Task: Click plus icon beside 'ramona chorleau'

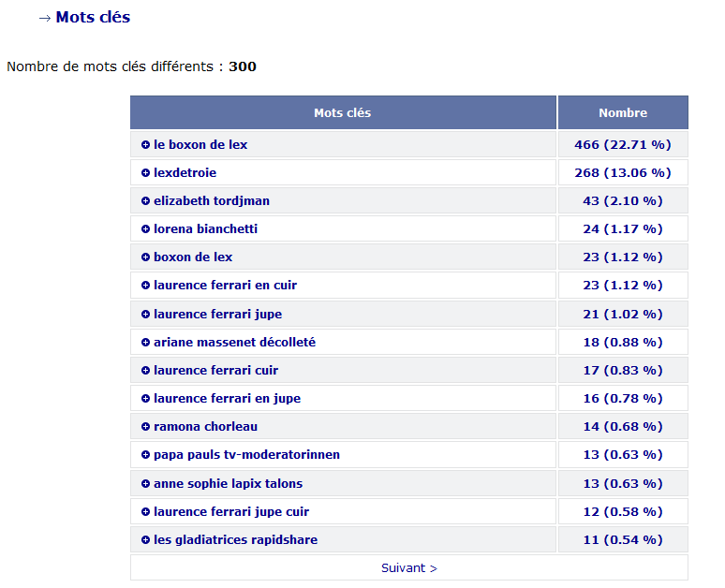Action: 145,427
